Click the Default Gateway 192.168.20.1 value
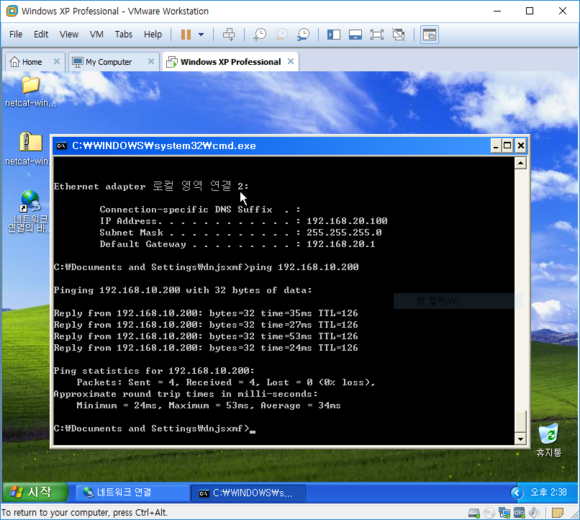 340,244
